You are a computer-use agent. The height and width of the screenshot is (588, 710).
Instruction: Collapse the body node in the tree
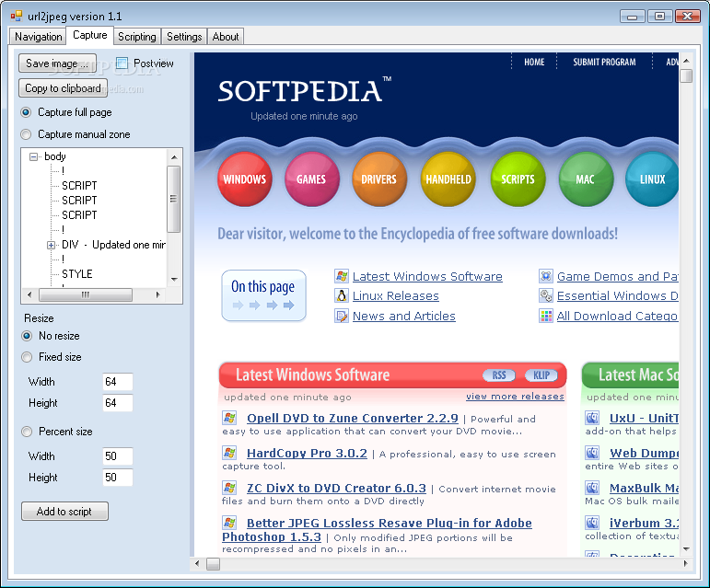[33, 156]
